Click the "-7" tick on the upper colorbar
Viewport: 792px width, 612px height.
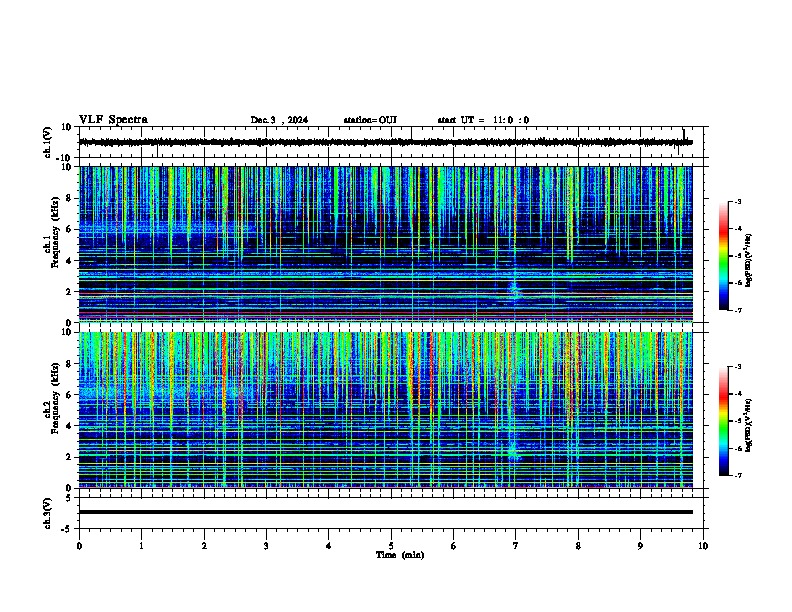(x=737, y=310)
